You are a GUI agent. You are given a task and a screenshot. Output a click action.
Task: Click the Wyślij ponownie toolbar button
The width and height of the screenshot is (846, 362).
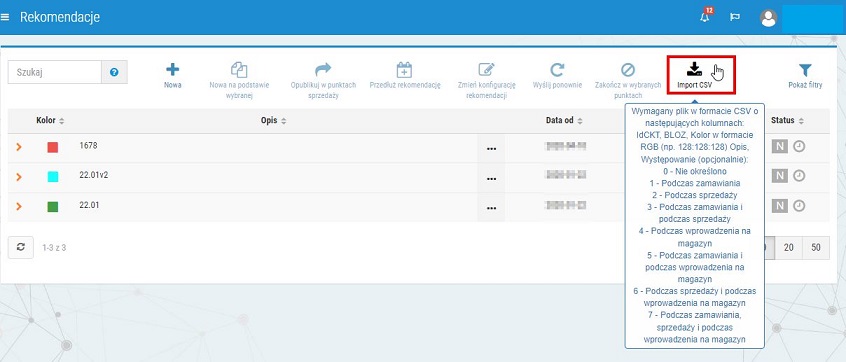pos(557,76)
